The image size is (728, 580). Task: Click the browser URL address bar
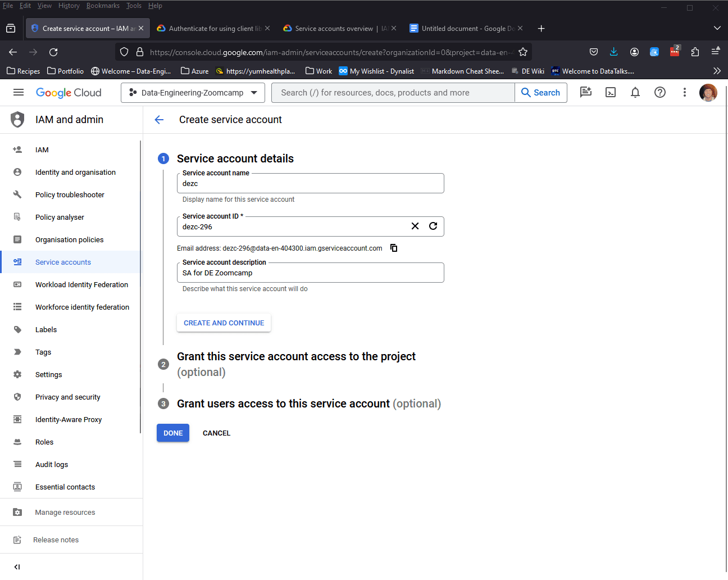point(330,52)
